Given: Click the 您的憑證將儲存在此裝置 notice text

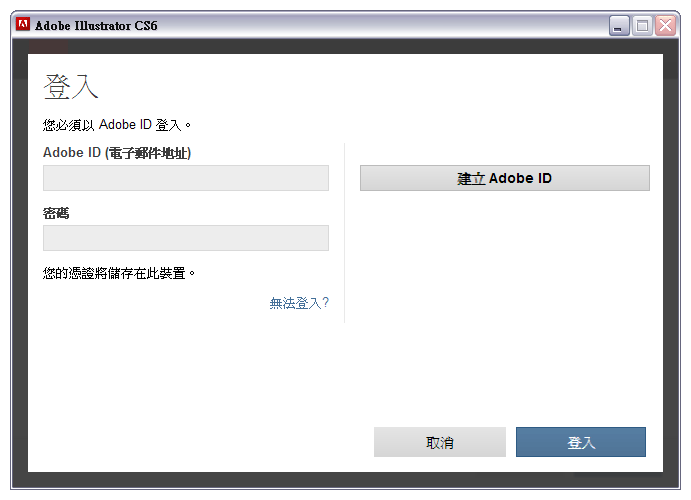Looking at the screenshot, I should tap(119, 274).
